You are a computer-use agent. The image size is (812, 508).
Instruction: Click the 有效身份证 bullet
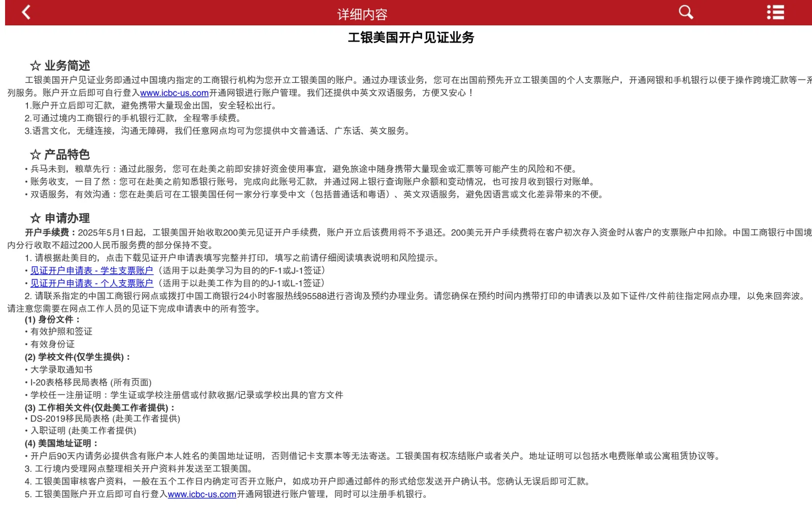pos(50,344)
